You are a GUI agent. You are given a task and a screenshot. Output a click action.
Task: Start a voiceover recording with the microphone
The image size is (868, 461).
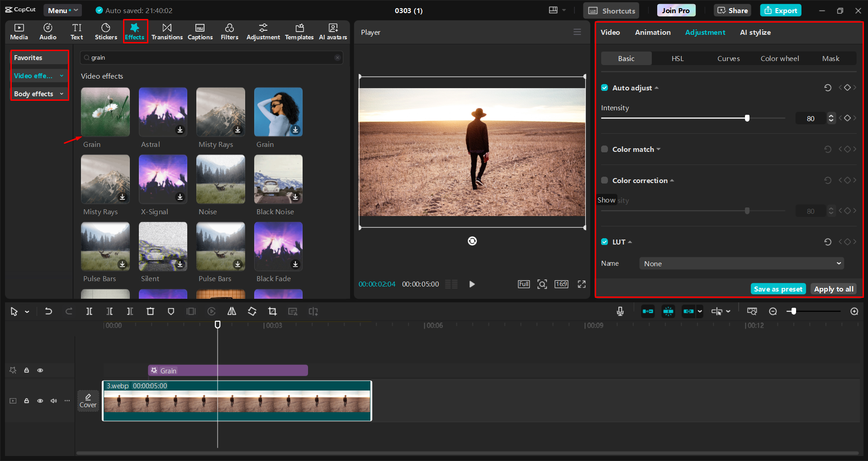[x=620, y=311]
